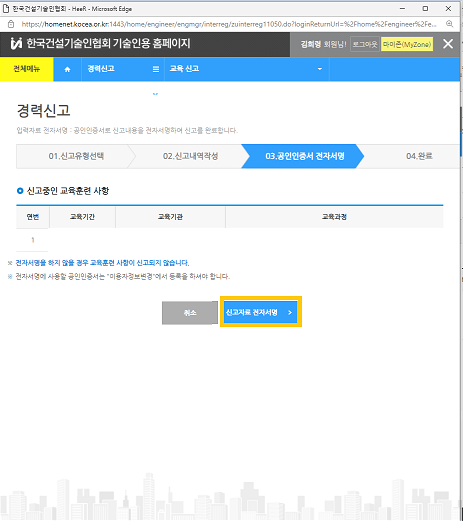Click the 연번 column header
This screenshot has height=521, width=463.
33,217
